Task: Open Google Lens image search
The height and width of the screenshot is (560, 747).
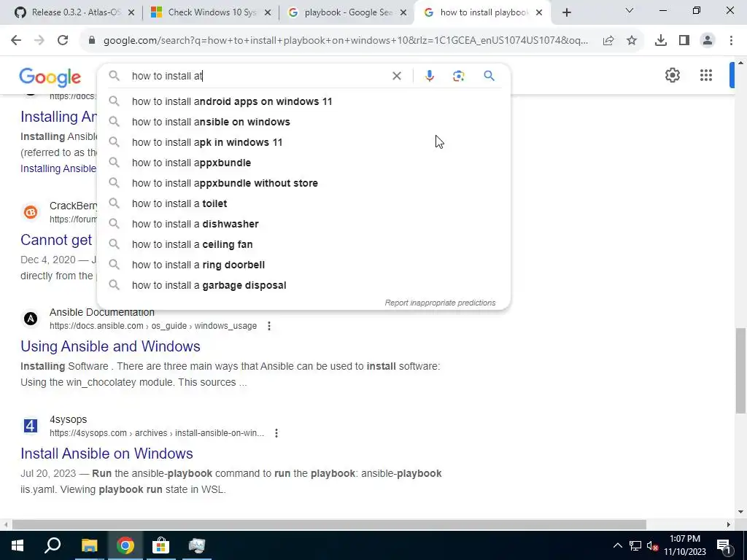Action: (458, 76)
